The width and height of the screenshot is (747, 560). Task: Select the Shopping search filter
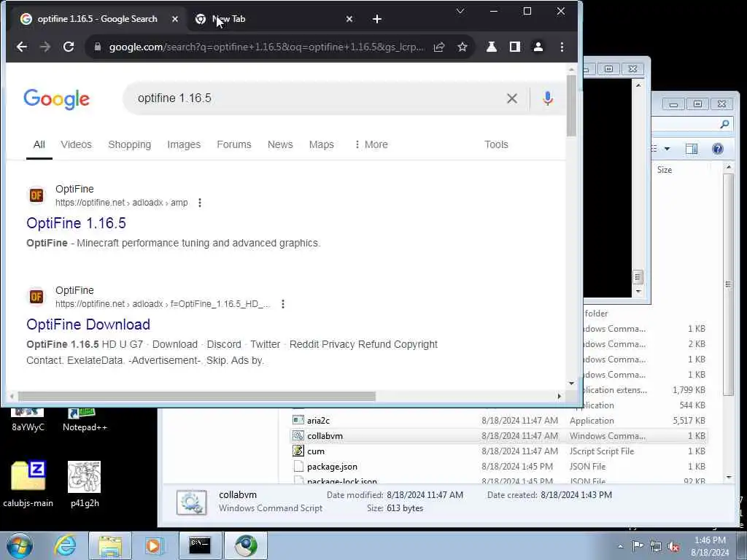pyautogui.click(x=130, y=144)
